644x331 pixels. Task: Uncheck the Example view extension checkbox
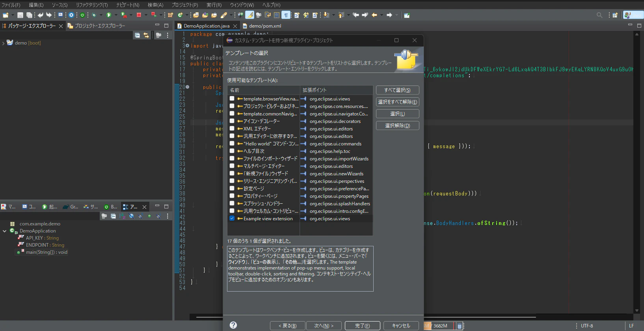[232, 218]
